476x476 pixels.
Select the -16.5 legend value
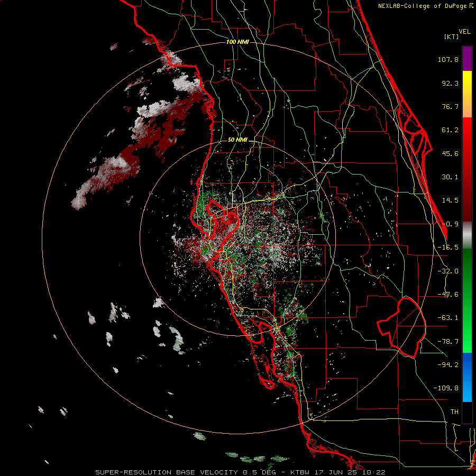tap(448, 248)
